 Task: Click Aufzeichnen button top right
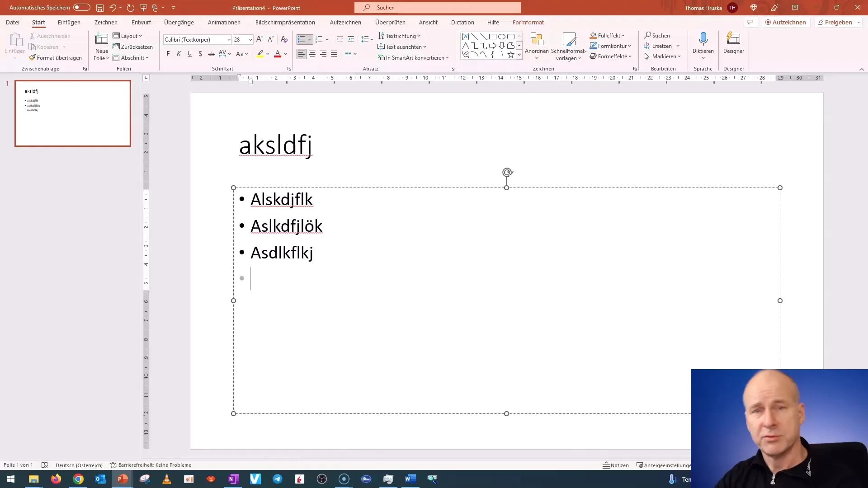tap(786, 22)
